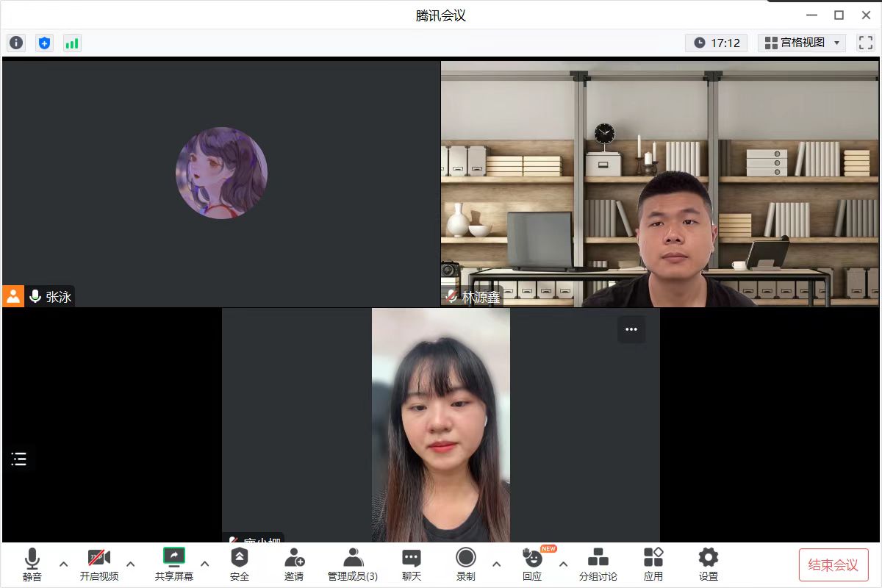The width and height of the screenshot is (882, 588).
Task: Open 分组讨论 breakout rooms
Action: point(598,564)
